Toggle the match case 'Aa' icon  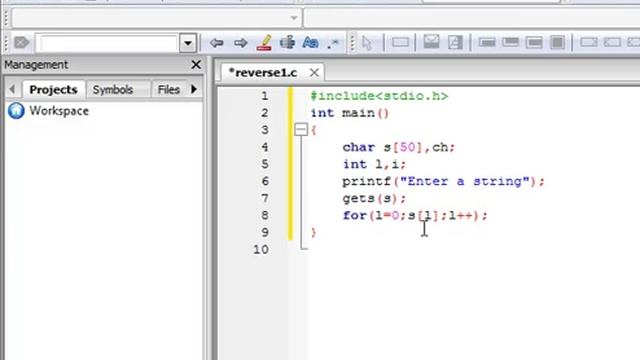pyautogui.click(x=311, y=42)
